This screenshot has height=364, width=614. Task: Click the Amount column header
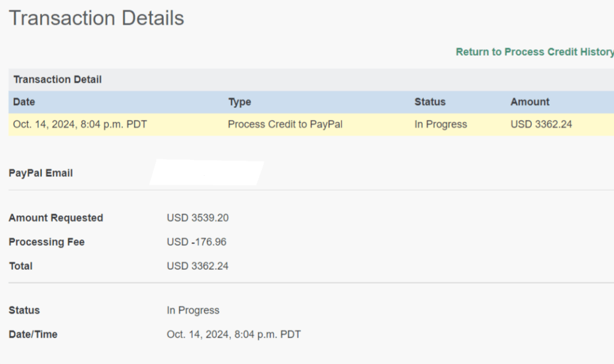coord(530,102)
